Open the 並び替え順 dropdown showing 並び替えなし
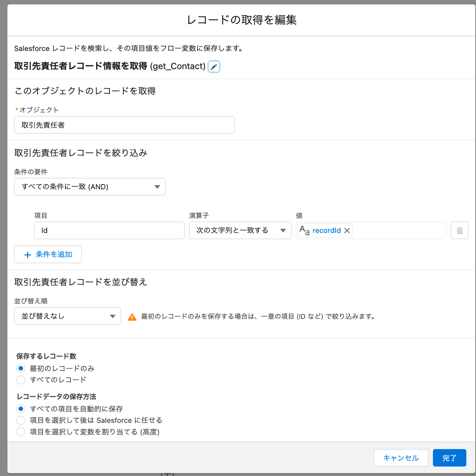This screenshot has height=476, width=476. 67,316
